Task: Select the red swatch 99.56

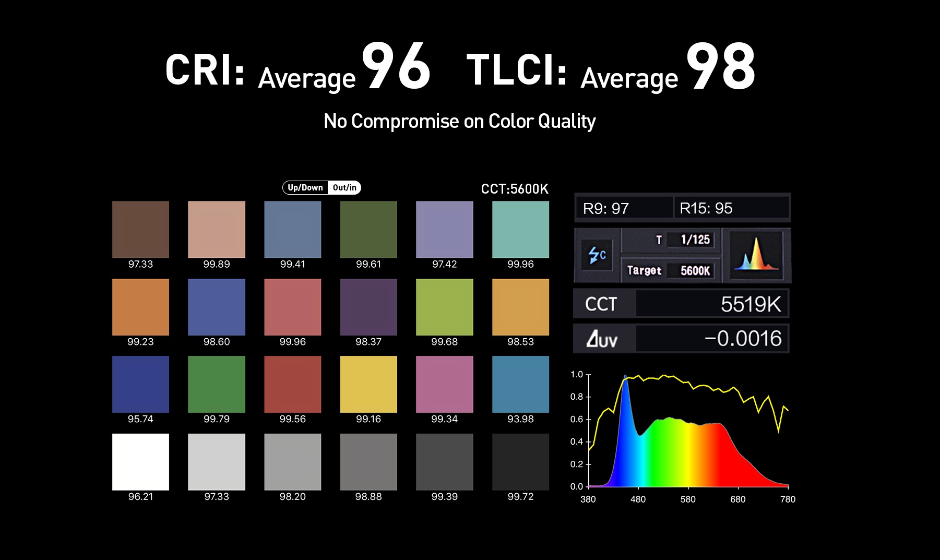Action: (x=293, y=384)
